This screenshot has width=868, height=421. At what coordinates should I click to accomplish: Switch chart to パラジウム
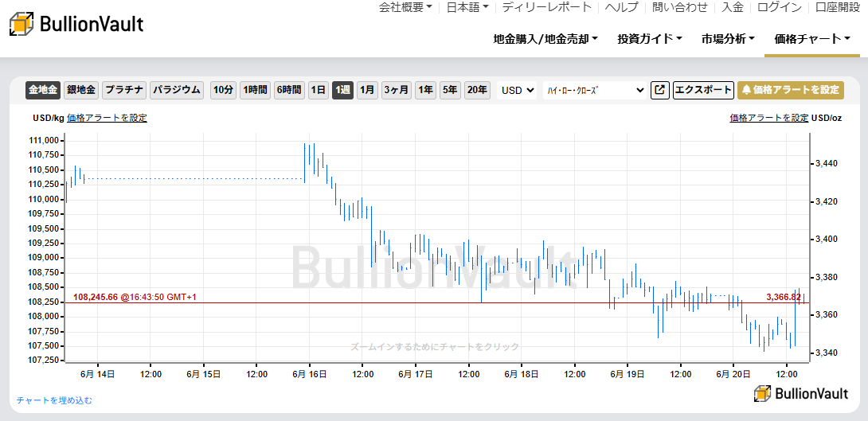[x=177, y=90]
